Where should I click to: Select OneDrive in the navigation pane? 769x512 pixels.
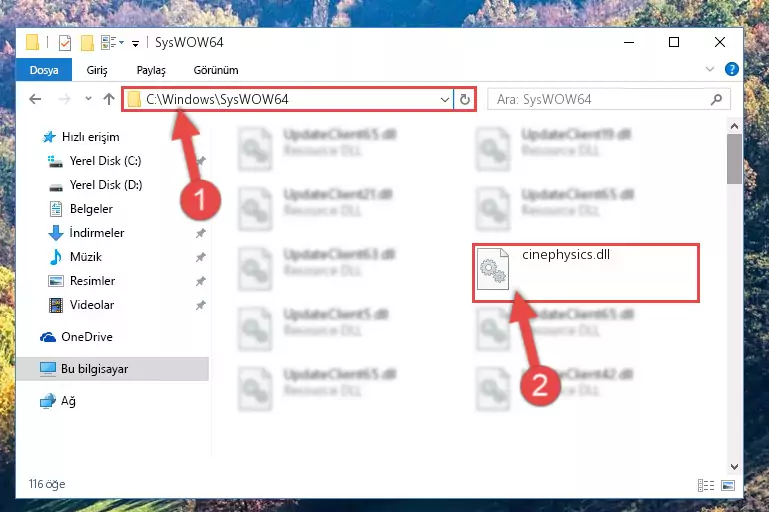click(x=77, y=337)
